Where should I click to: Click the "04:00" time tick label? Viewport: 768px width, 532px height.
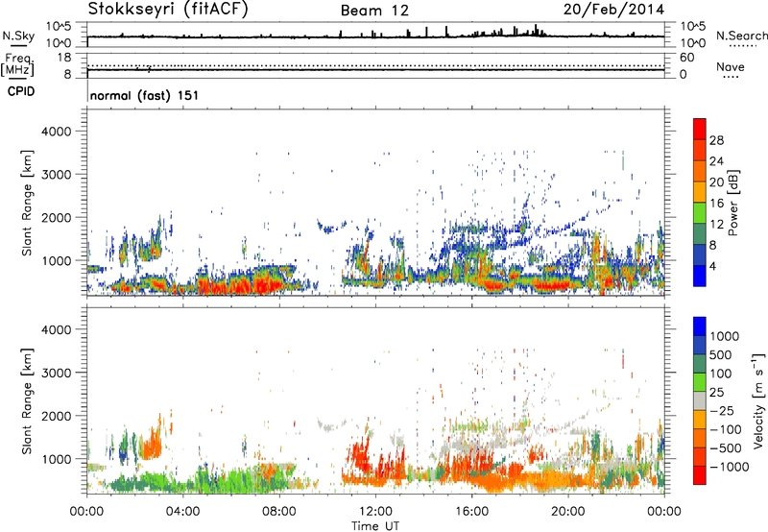[x=182, y=512]
